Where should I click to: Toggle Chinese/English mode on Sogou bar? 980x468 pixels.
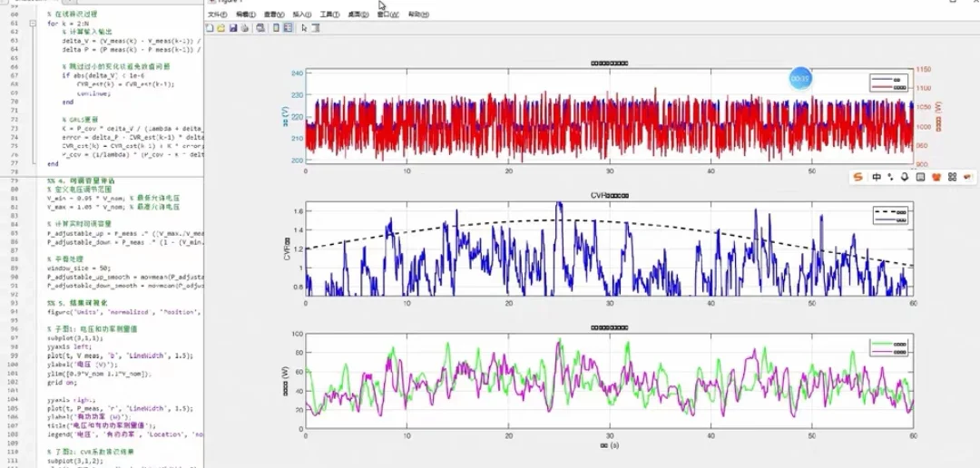coord(877,178)
